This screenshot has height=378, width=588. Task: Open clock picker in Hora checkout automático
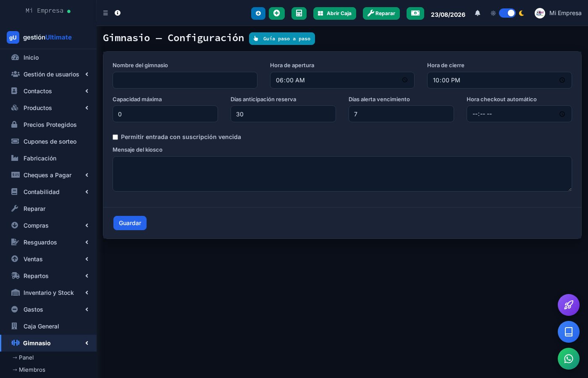[x=562, y=114]
